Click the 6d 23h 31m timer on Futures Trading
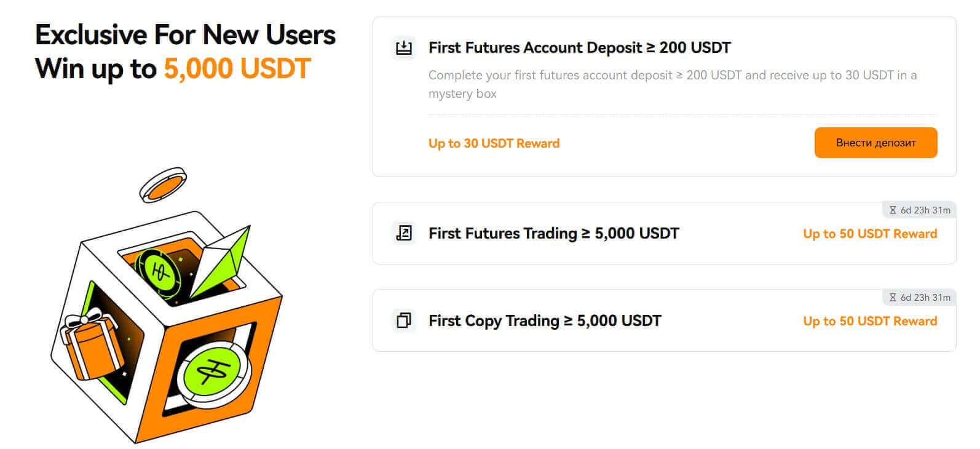Screen dimensions: 980x449 click(x=925, y=210)
